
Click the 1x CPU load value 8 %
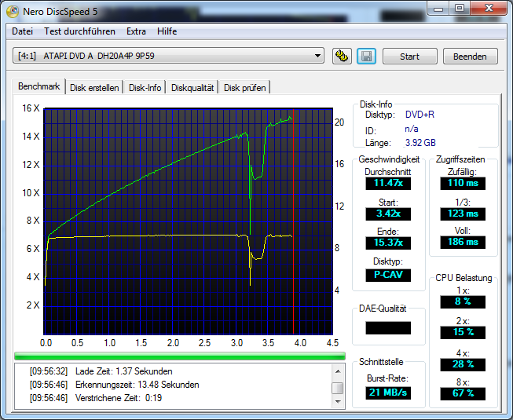pyautogui.click(x=463, y=301)
